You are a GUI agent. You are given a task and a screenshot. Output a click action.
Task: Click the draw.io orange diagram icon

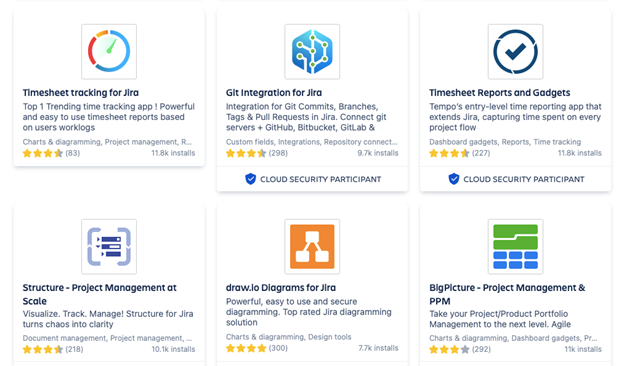[312, 247]
